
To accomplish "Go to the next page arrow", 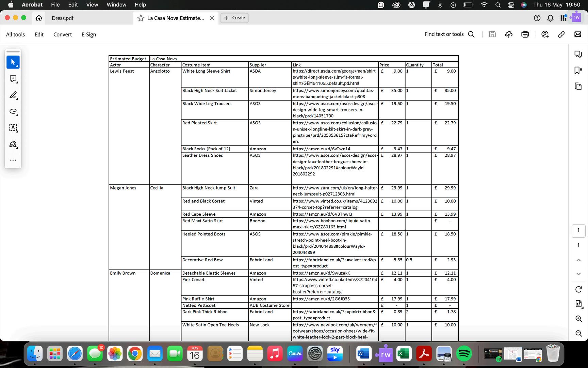I will 578,274.
